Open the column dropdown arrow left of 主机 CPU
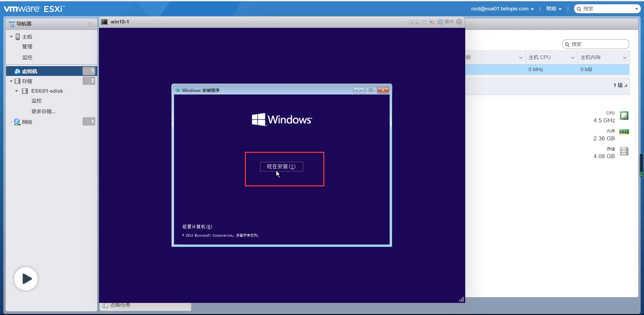Viewport: 644px width, 315px height. coord(521,58)
